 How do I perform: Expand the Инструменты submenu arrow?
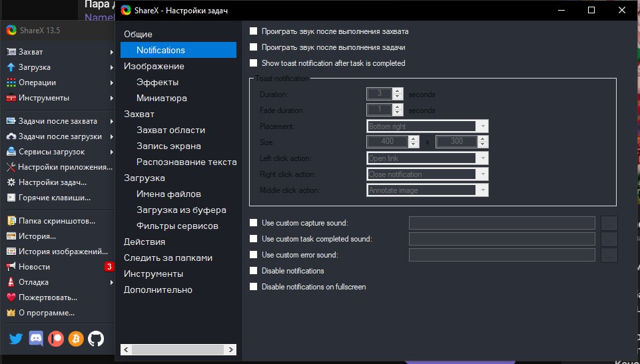coord(111,98)
